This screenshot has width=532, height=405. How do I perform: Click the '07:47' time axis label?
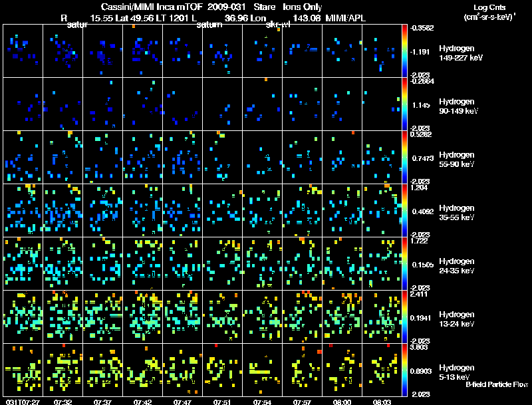(182, 402)
